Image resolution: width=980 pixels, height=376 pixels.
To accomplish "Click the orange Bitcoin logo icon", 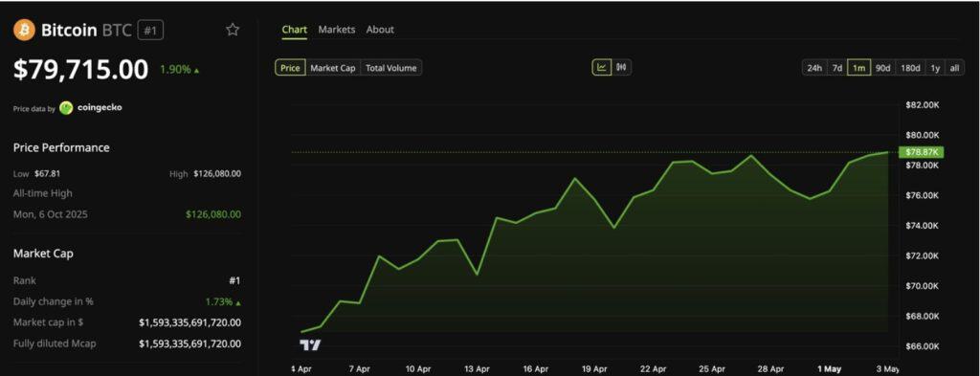I will pos(24,30).
